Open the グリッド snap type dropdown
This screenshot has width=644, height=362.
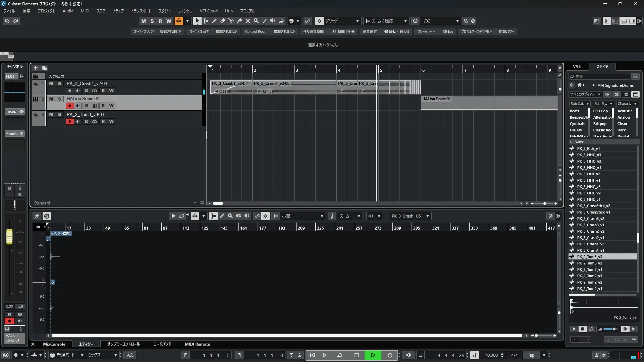coord(357,21)
